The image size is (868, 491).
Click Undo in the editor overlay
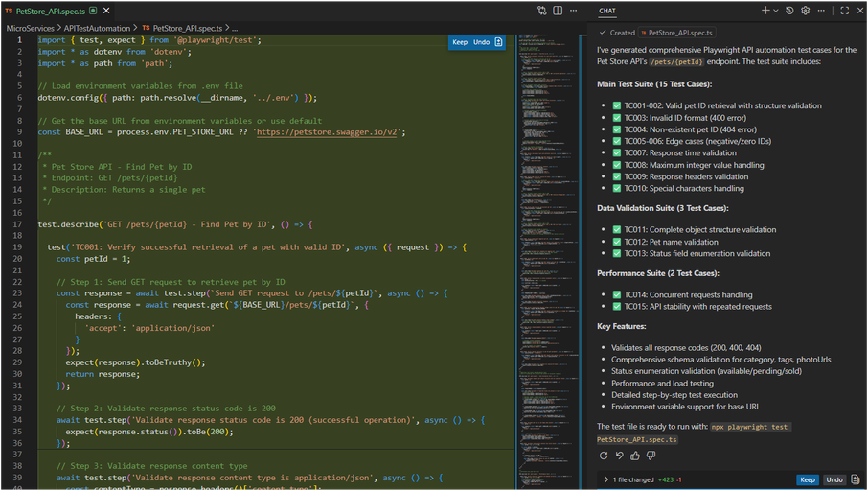point(481,42)
